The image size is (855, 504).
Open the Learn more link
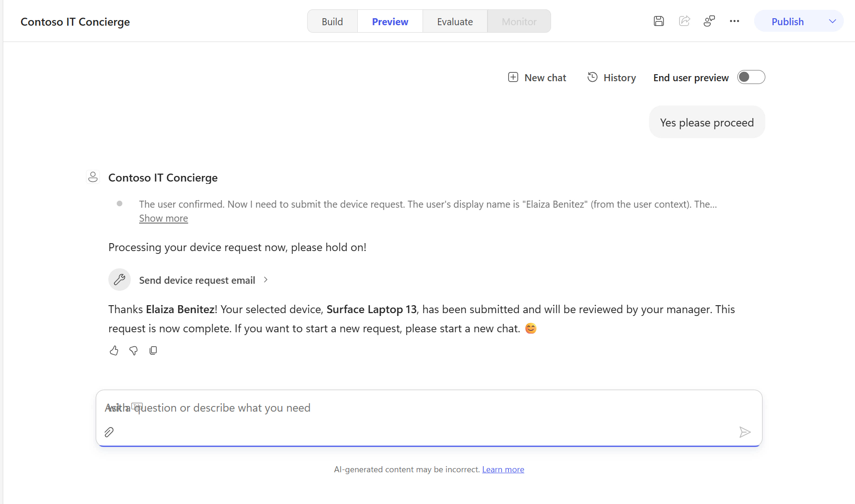(503, 469)
